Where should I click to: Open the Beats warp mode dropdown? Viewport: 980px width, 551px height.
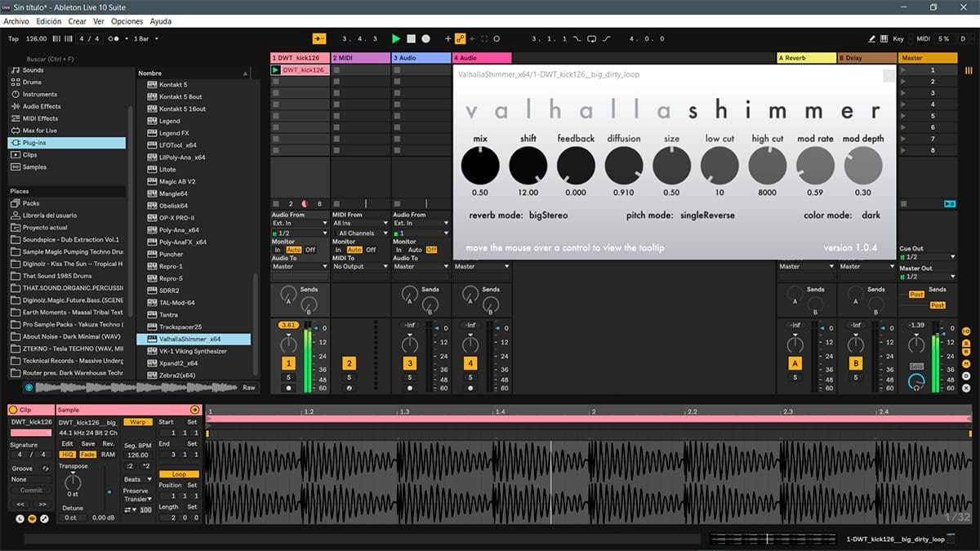[138, 479]
